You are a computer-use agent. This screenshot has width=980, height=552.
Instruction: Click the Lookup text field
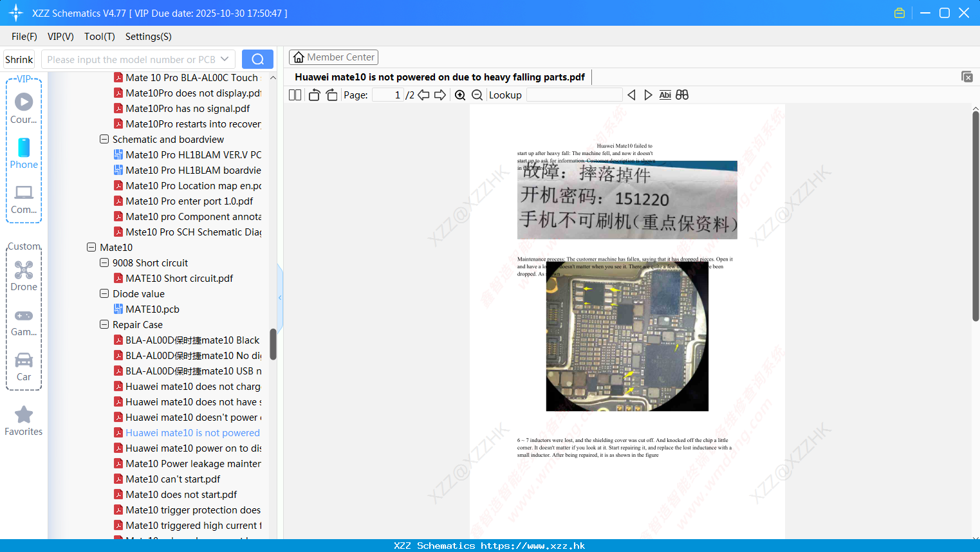pyautogui.click(x=574, y=95)
